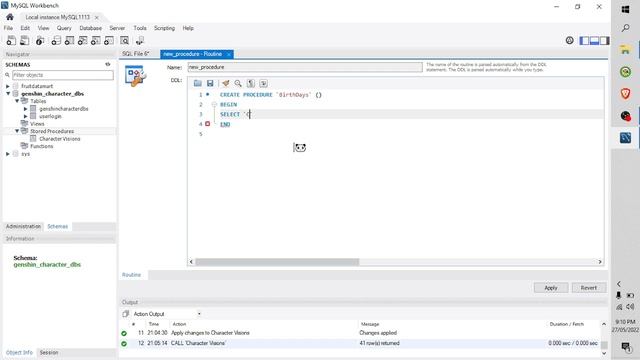Select the Functions node in schema tree
This screenshot has width=640, height=360.
[x=42, y=146]
